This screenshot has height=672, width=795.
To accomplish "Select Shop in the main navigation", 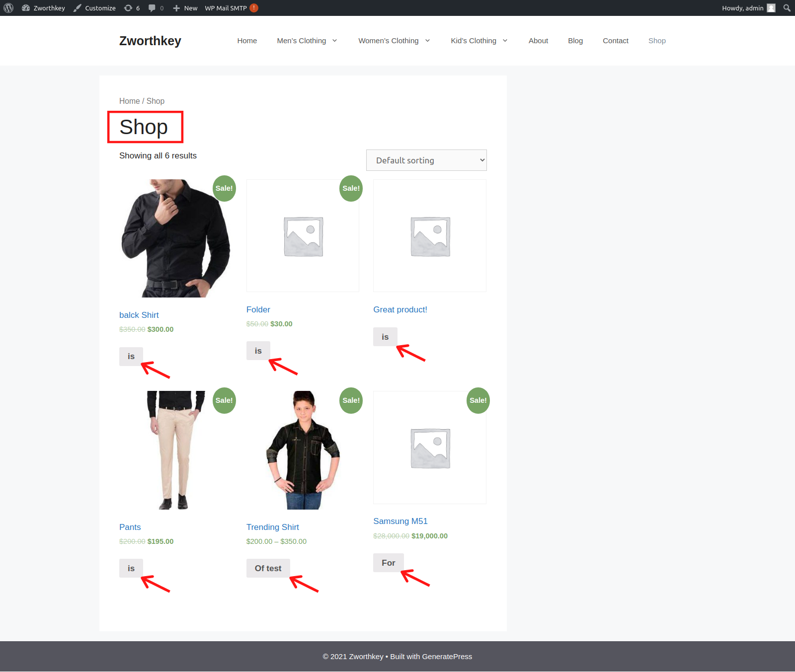I will pos(657,41).
